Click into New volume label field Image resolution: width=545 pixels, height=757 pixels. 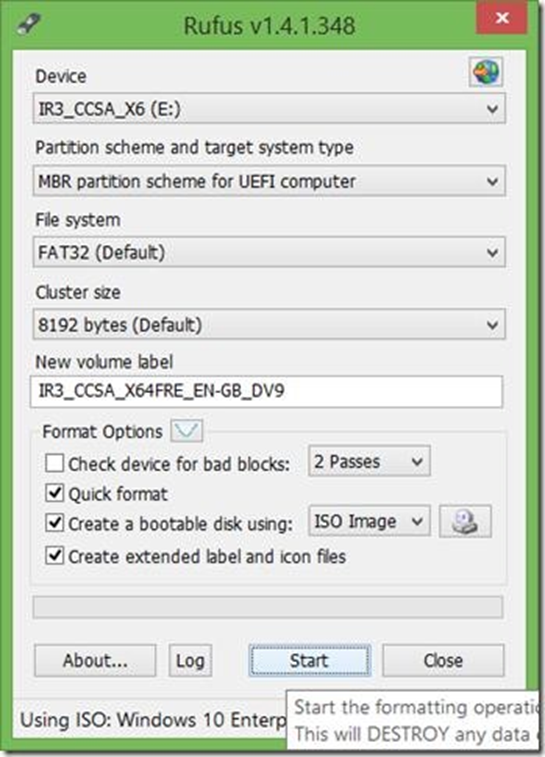coord(266,391)
